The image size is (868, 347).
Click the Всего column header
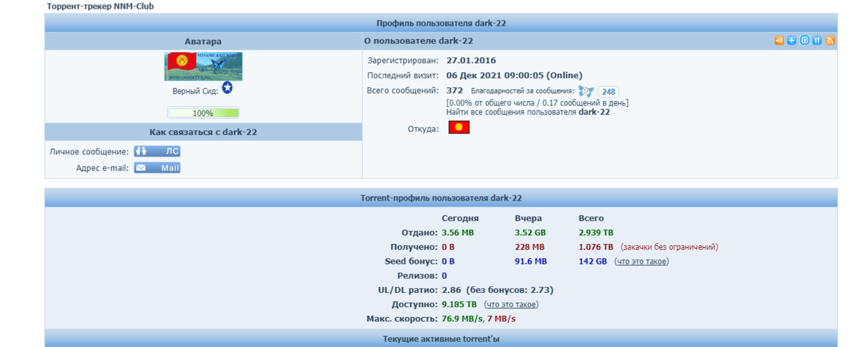(x=591, y=218)
